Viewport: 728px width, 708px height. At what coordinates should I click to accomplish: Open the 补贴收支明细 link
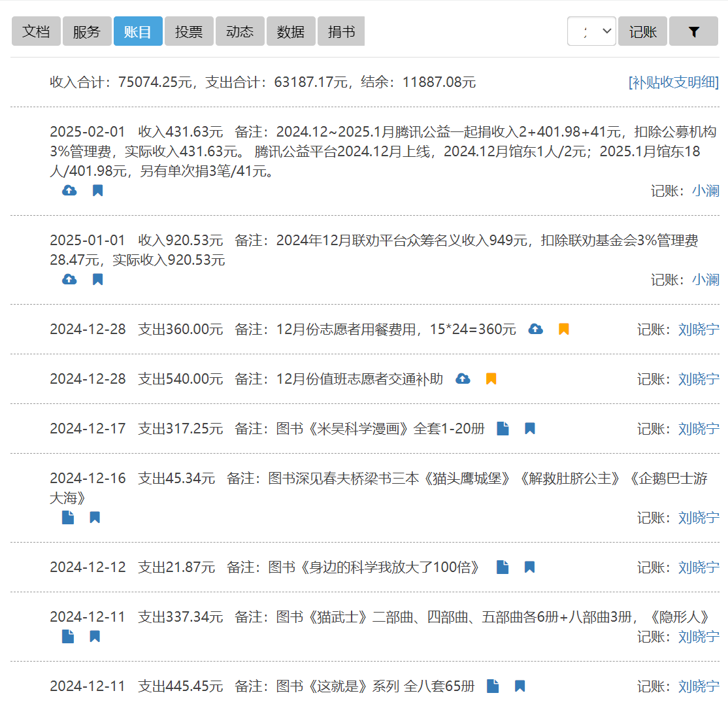tap(673, 82)
